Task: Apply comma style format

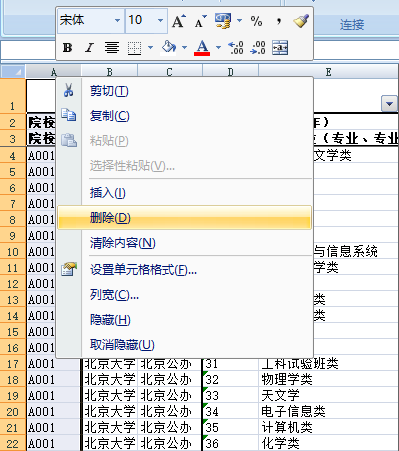Action: [279, 22]
